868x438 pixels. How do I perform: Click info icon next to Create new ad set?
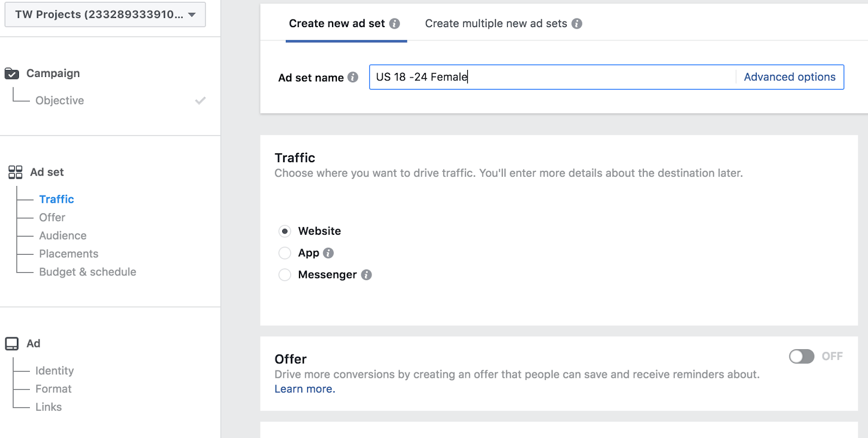click(395, 24)
